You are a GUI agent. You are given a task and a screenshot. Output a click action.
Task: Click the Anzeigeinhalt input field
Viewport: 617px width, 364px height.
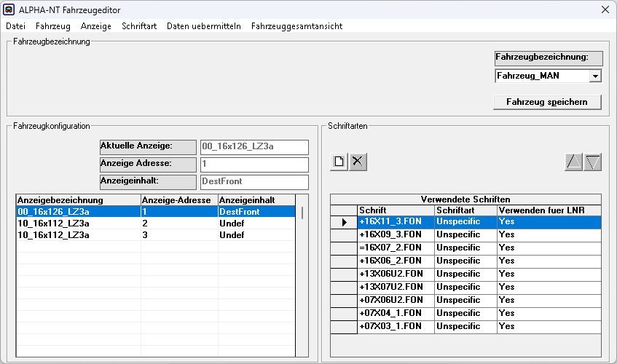coord(254,181)
